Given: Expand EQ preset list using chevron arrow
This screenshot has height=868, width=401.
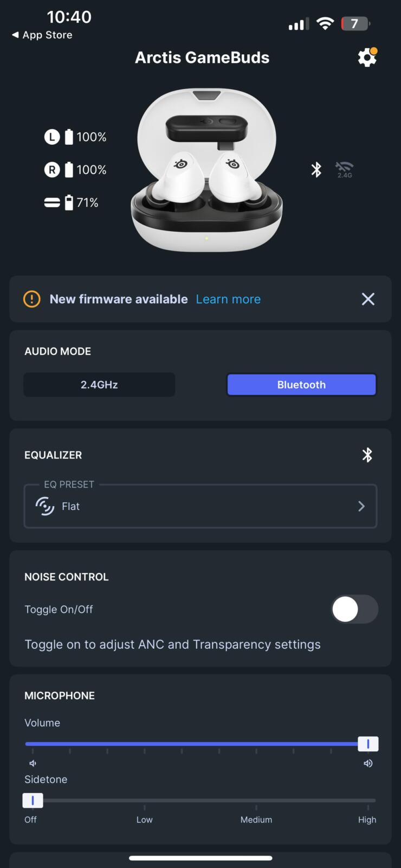Looking at the screenshot, I should [x=361, y=506].
